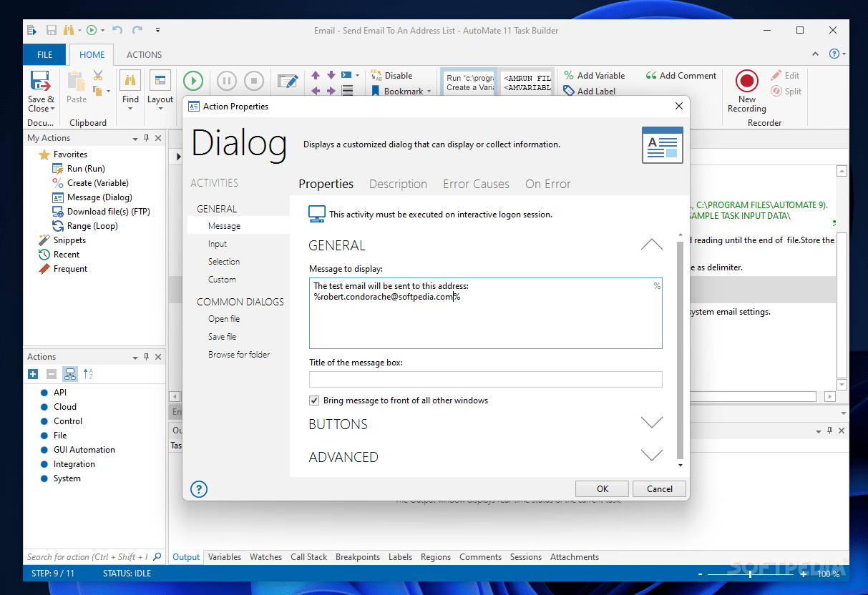
Task: Expand the GUI Automation category
Action: [84, 450]
